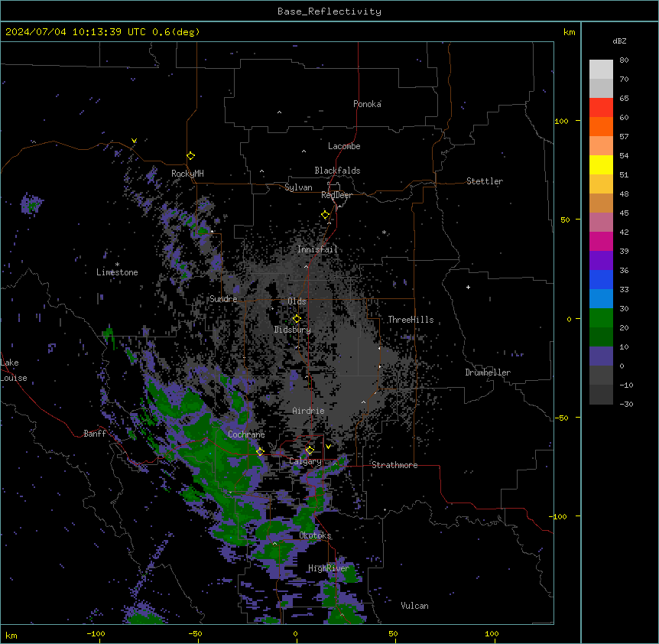Click the yellow diamond marker near RockyMH

pyautogui.click(x=191, y=156)
